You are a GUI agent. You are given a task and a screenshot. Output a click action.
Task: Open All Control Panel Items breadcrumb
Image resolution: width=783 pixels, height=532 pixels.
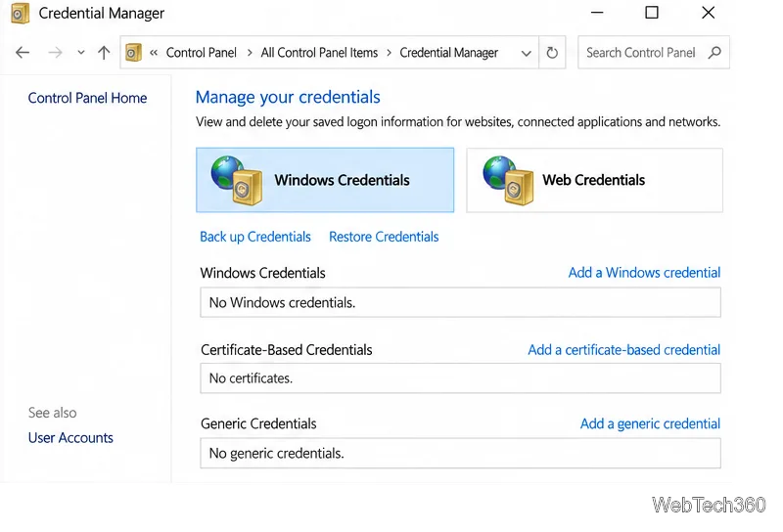[319, 53]
